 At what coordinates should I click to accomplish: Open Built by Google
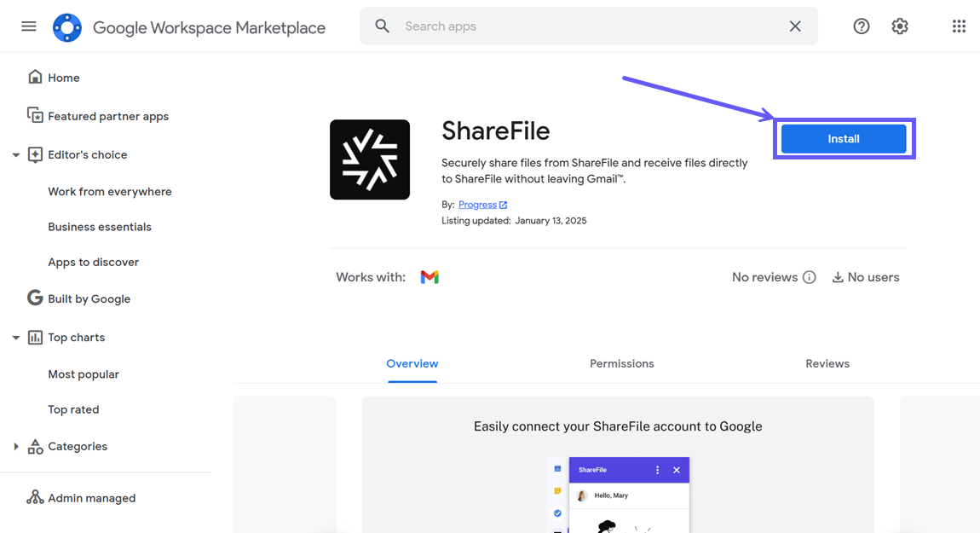pyautogui.click(x=89, y=299)
